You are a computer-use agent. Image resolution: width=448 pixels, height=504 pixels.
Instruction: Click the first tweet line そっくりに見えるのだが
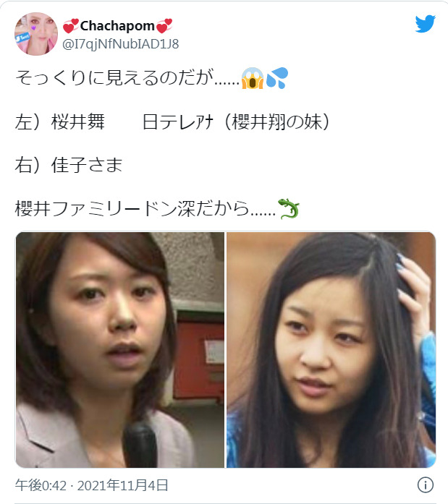pyautogui.click(x=151, y=78)
